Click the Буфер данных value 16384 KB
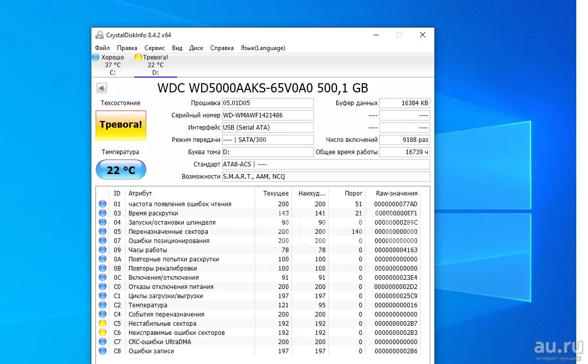 coord(405,103)
